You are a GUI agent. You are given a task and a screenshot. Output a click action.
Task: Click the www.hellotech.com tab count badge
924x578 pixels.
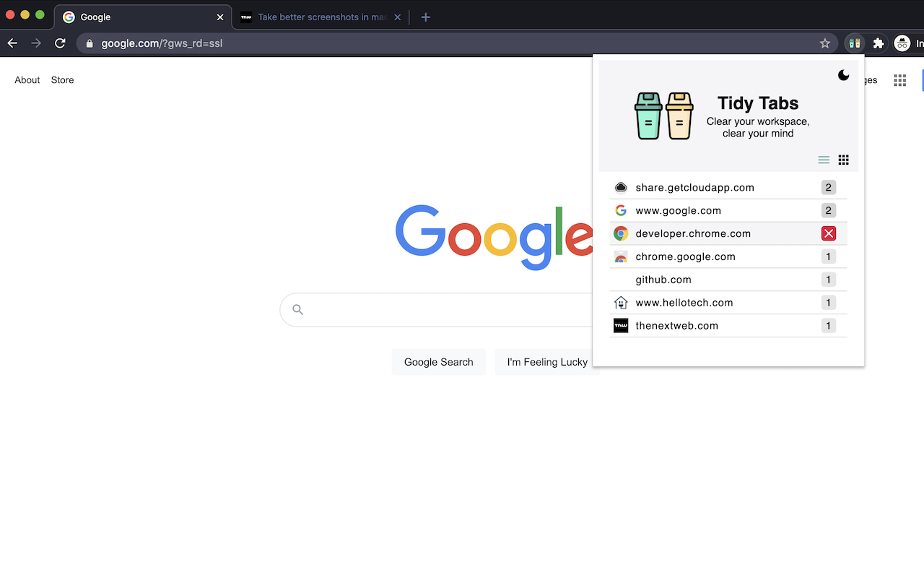pos(829,303)
